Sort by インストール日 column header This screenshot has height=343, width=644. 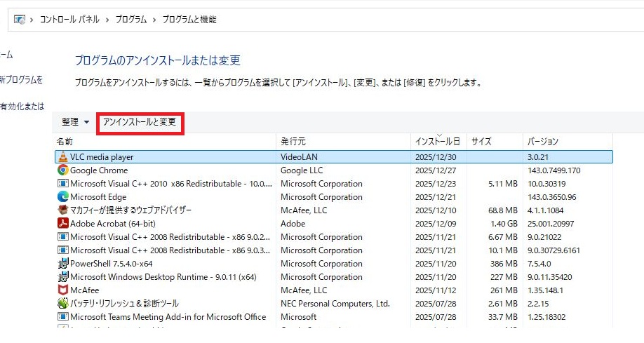(x=437, y=142)
